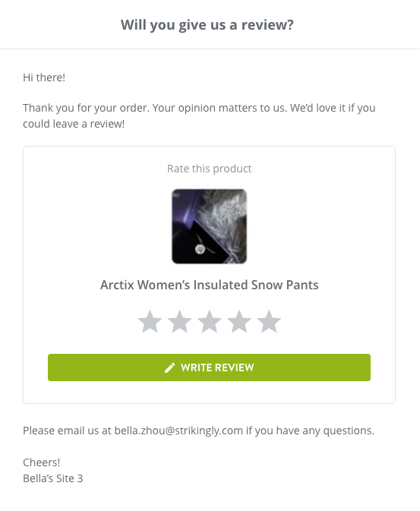Screen dimensions: 420x511
Task: Click the "could leave a review!" line
Action: click(74, 124)
